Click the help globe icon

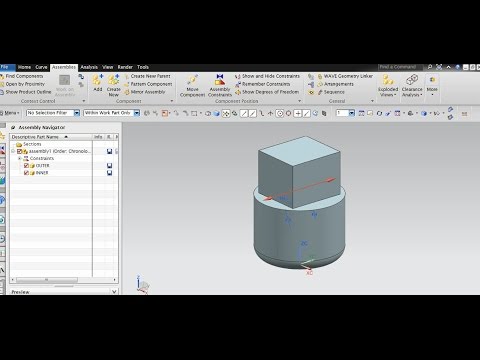(x=458, y=67)
